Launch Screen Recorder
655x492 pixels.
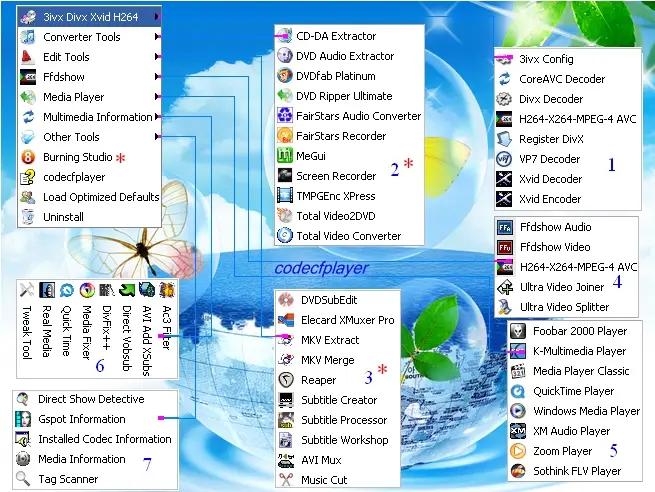[350, 176]
